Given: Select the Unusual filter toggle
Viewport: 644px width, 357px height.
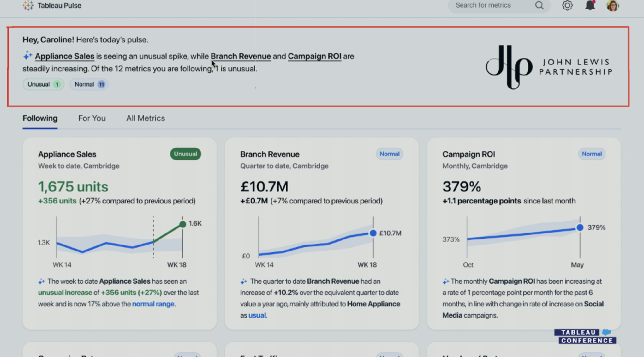Looking at the screenshot, I should [43, 84].
